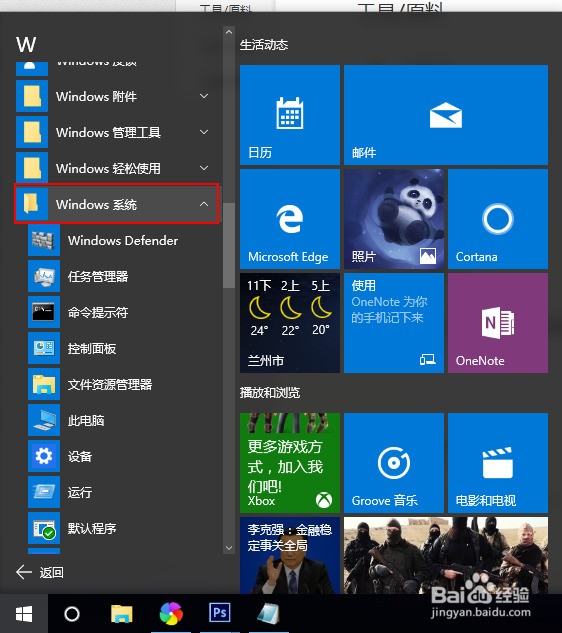Click the 返回 back button

point(40,572)
